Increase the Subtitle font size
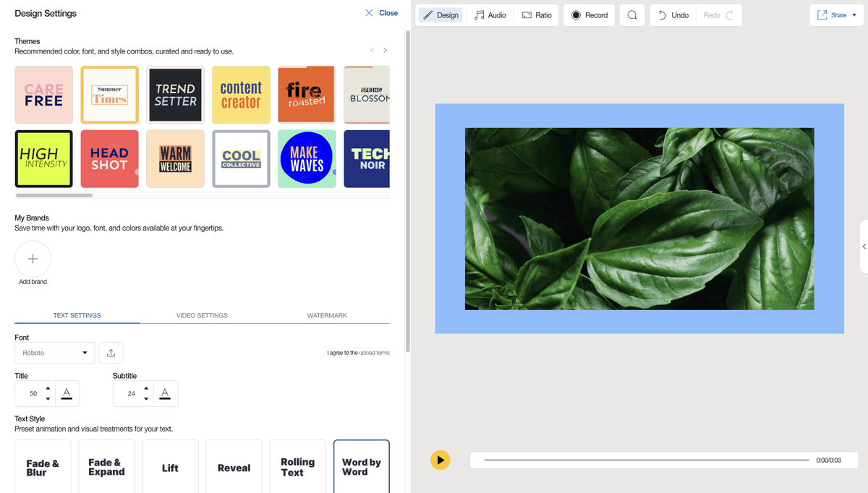The width and height of the screenshot is (868, 493). pyautogui.click(x=146, y=389)
